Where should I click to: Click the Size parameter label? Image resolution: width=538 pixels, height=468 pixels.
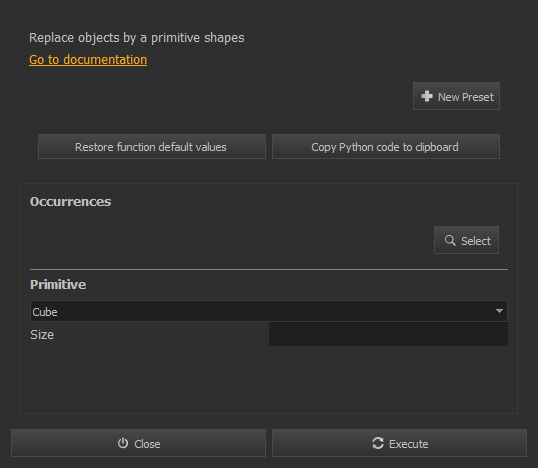(42, 335)
